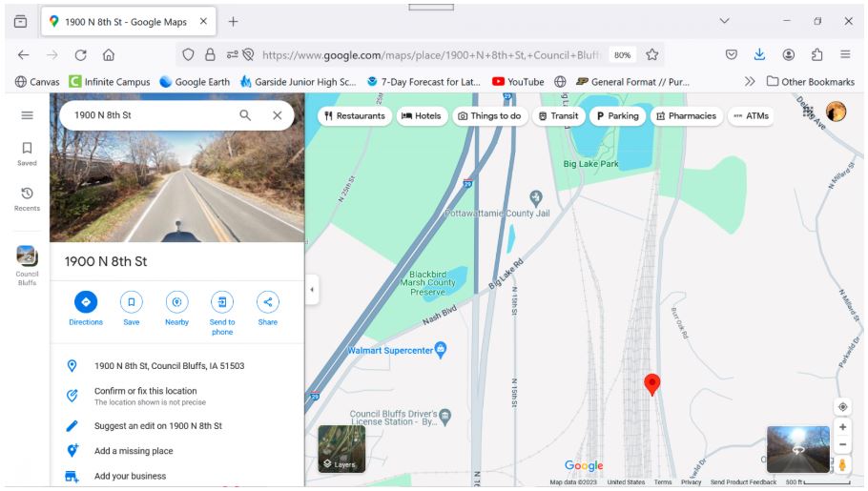
Task: Open Google Maps hamburger menu
Action: pyautogui.click(x=27, y=115)
